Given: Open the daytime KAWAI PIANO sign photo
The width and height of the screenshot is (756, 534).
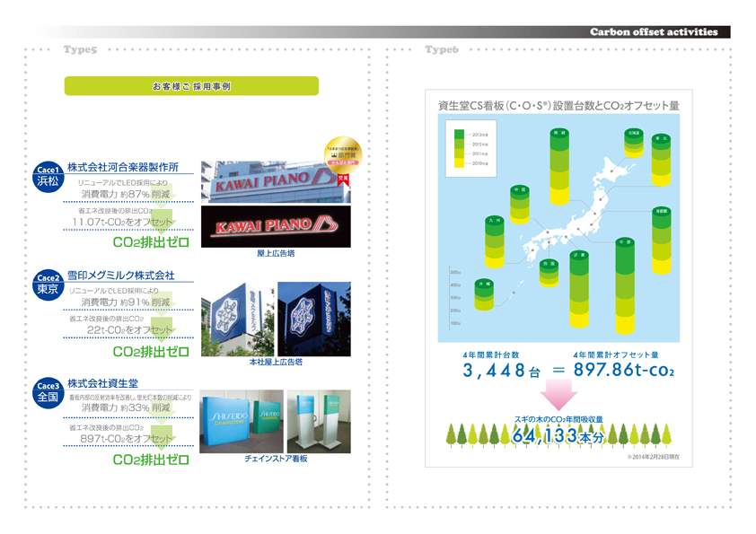Looking at the screenshot, I should 276,182.
